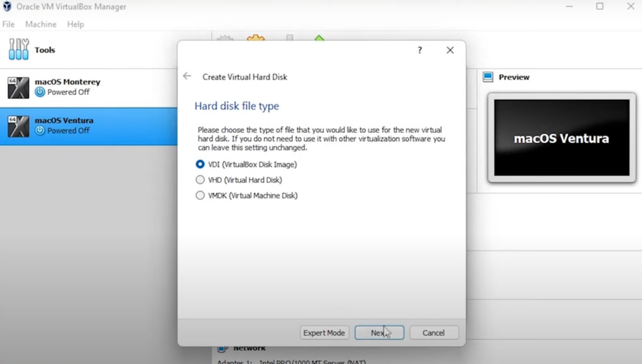Switch to Expert Mode
Screen dimensions: 642x364
324,333
